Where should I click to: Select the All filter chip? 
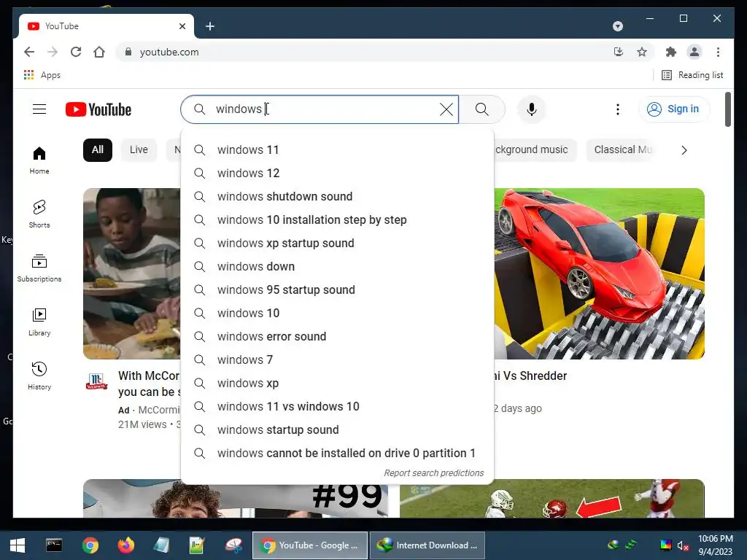click(x=98, y=150)
